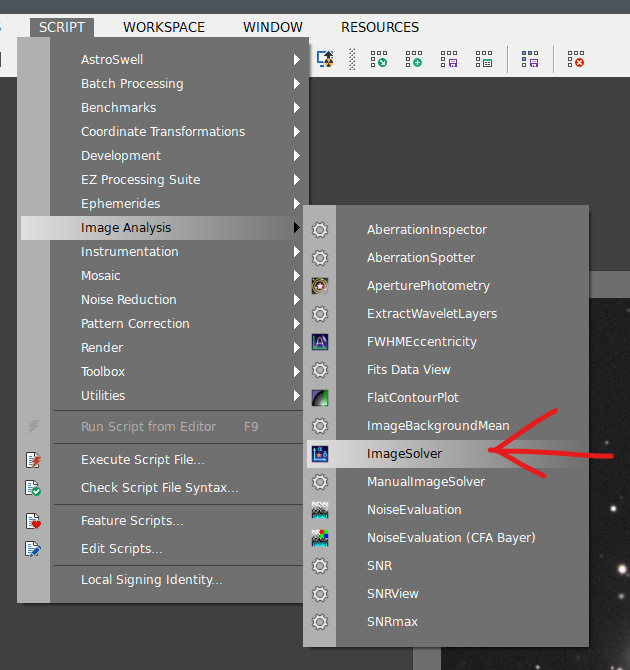Click the FWHMEccentricity script icon
This screenshot has width=630, height=670.
(x=320, y=342)
